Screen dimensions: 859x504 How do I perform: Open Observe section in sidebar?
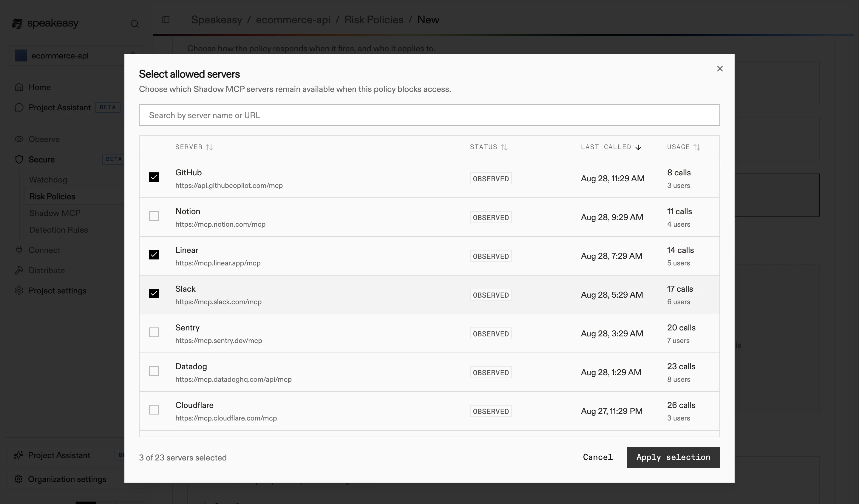click(44, 139)
